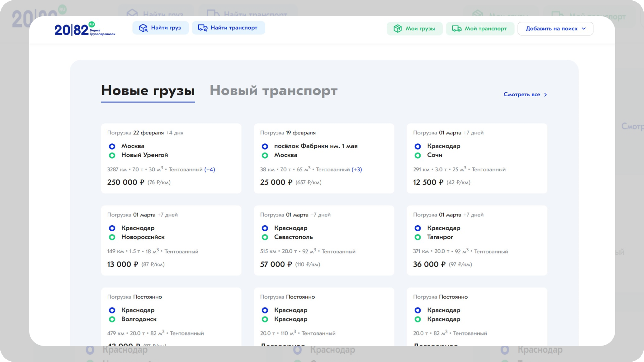Click the (+3) body types link

click(357, 170)
